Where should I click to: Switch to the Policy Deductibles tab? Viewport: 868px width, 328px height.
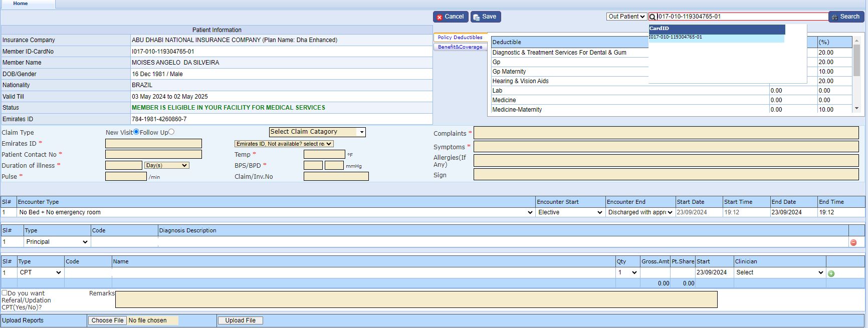460,38
